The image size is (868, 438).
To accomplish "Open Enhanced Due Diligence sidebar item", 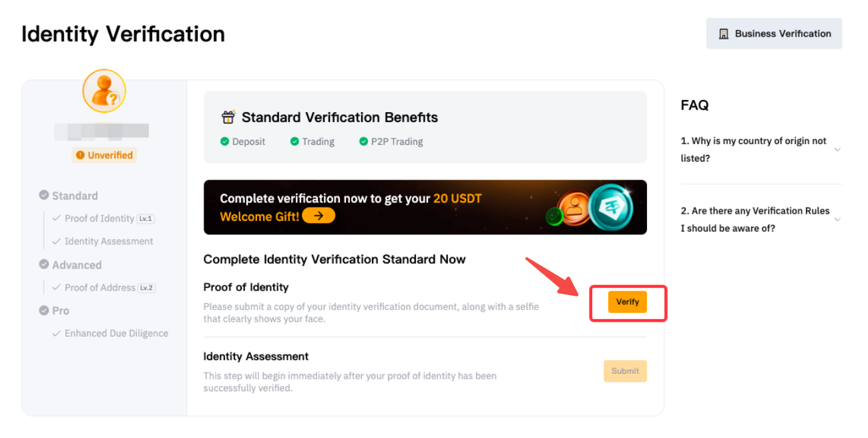I will click(x=116, y=333).
